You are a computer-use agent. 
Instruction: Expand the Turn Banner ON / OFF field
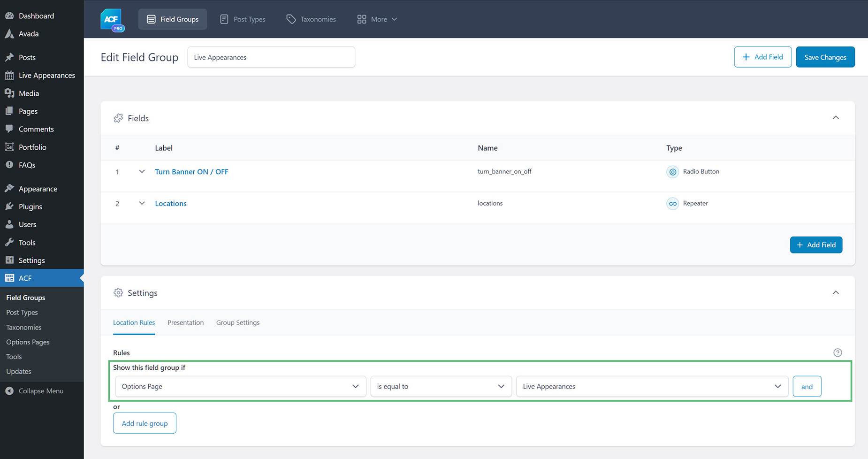tap(142, 171)
